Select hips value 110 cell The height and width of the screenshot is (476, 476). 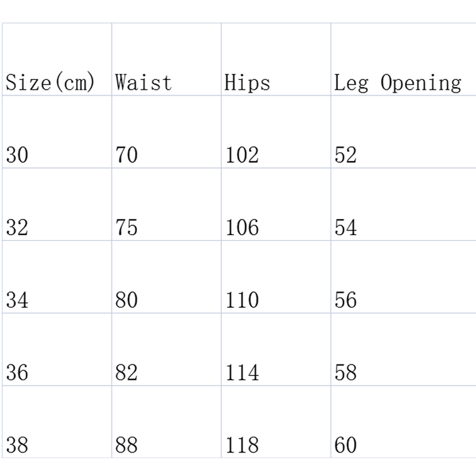click(x=242, y=300)
